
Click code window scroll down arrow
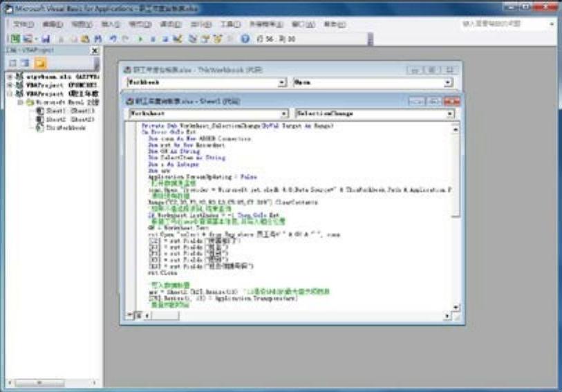(x=456, y=307)
